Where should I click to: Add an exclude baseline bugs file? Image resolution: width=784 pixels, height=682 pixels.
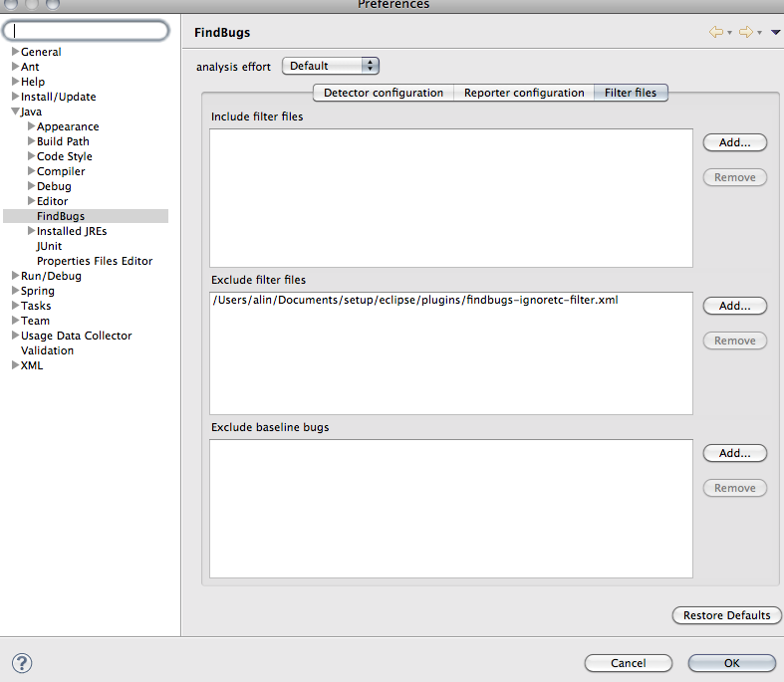(734, 453)
